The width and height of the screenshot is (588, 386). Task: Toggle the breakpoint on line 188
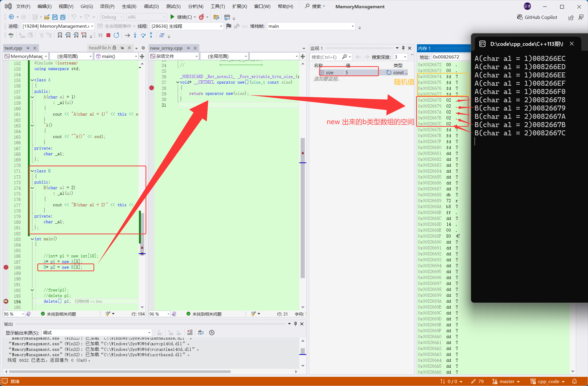pyautogui.click(x=6, y=267)
